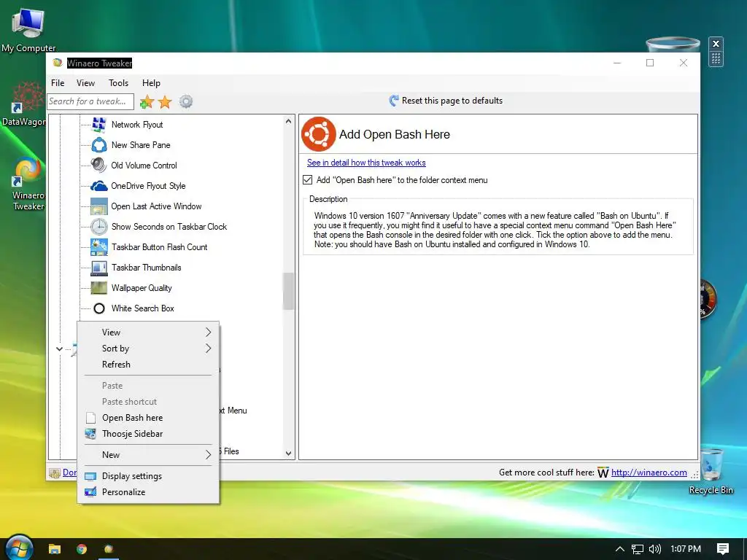Click the volume icon in system tray
Screen dimensions: 747x560
click(655, 549)
